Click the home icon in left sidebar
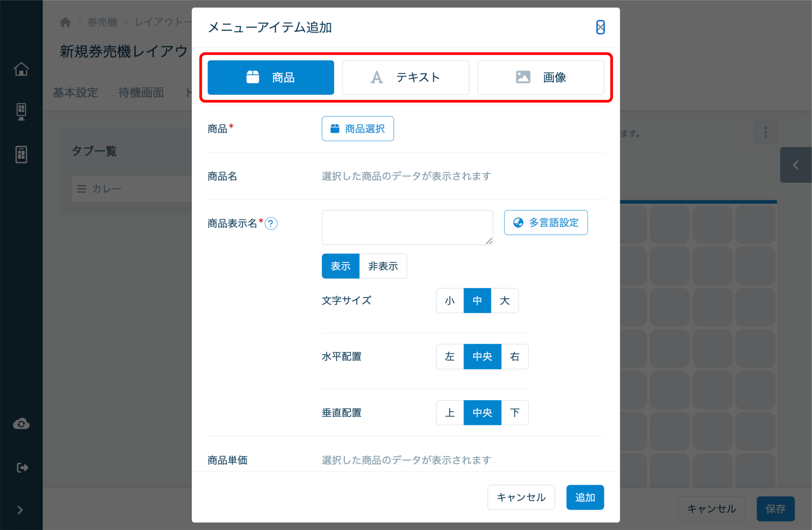The height and width of the screenshot is (530, 812). [x=21, y=69]
